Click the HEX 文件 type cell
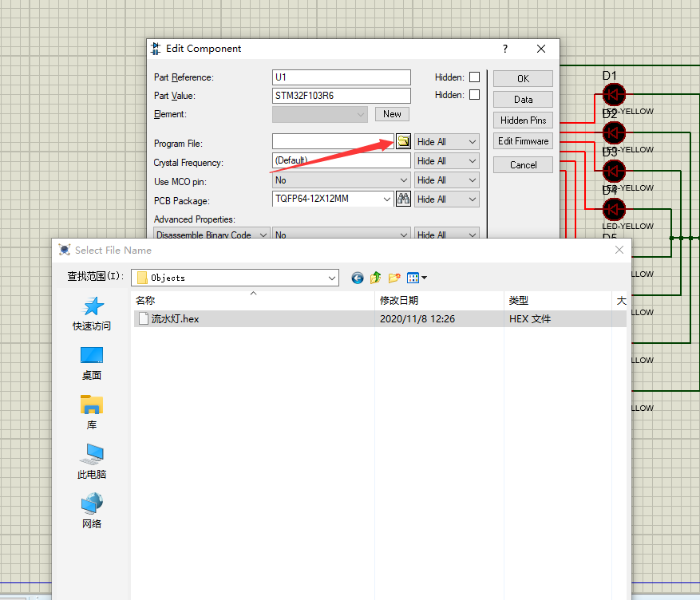This screenshot has height=600, width=700. (530, 319)
